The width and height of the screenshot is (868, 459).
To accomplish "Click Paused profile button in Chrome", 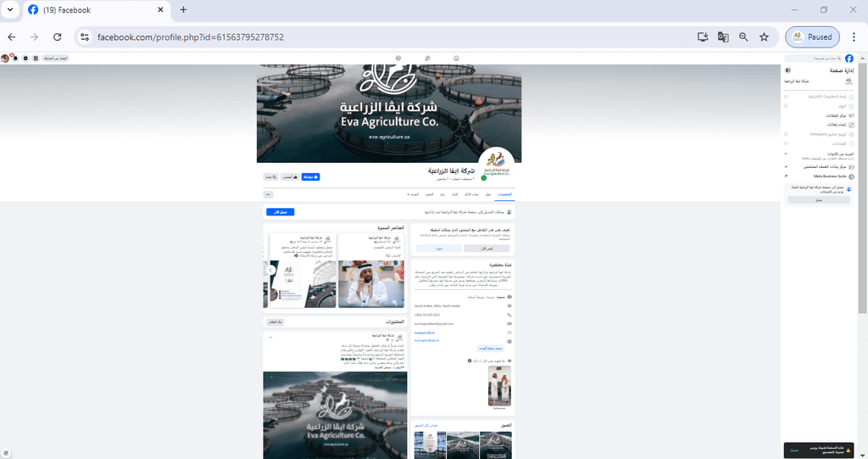I will click(x=812, y=37).
